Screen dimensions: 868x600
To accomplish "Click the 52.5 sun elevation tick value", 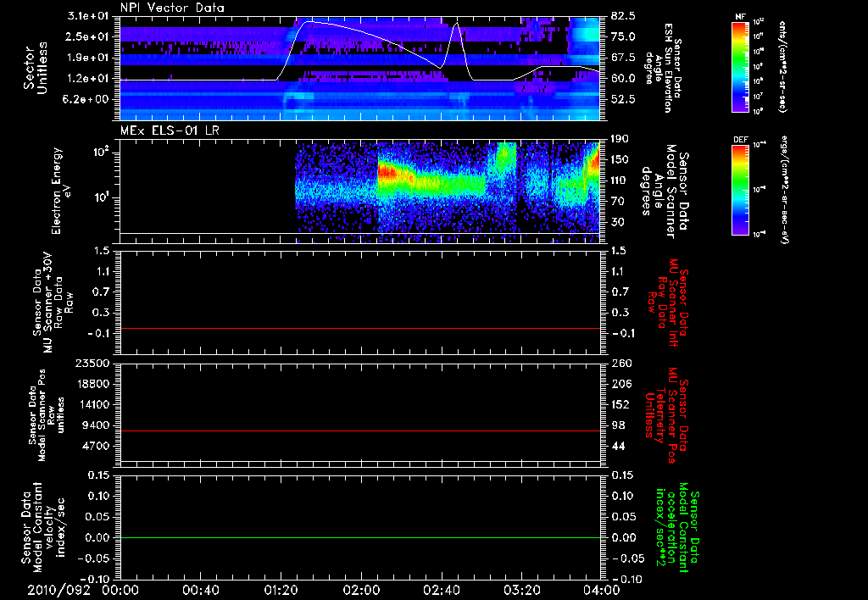I will [x=623, y=100].
